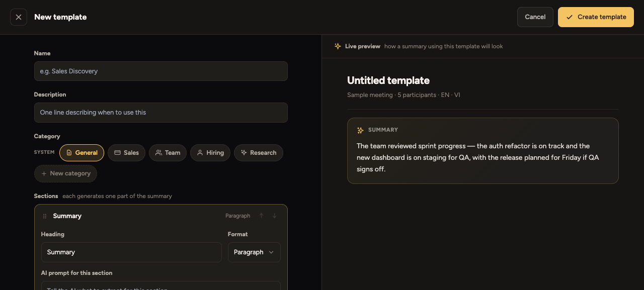Image resolution: width=644 pixels, height=290 pixels.
Task: Open the Paragraph format dropdown
Action: 254,252
